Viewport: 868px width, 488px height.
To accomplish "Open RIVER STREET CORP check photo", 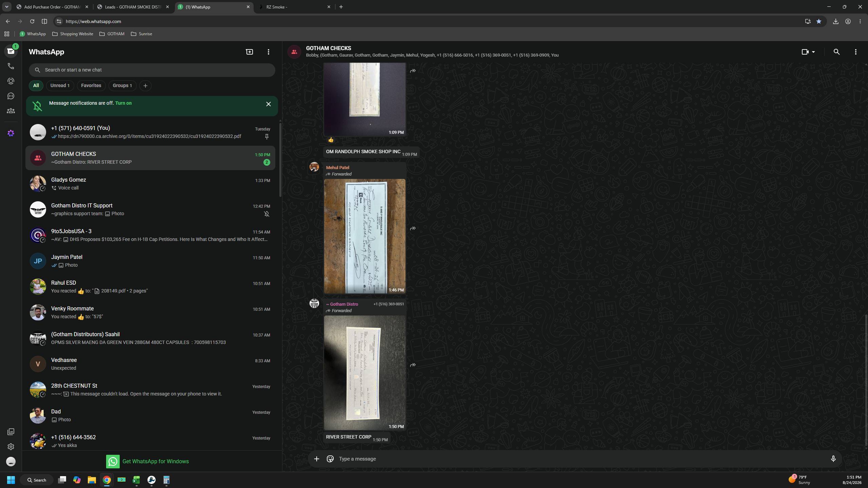I will click(x=364, y=373).
